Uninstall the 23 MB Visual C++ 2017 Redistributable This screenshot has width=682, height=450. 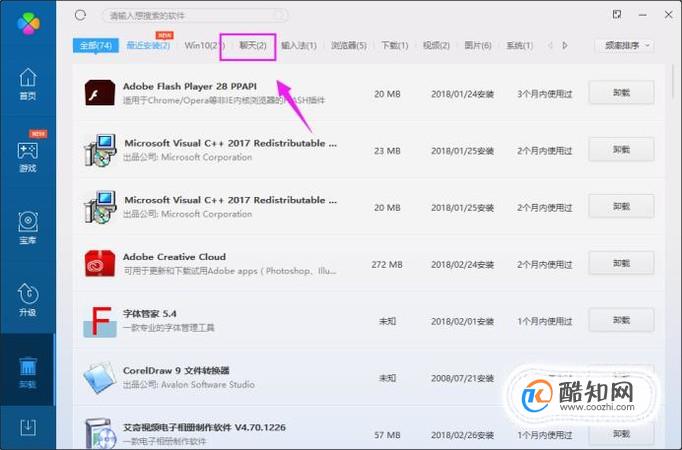coord(621,150)
